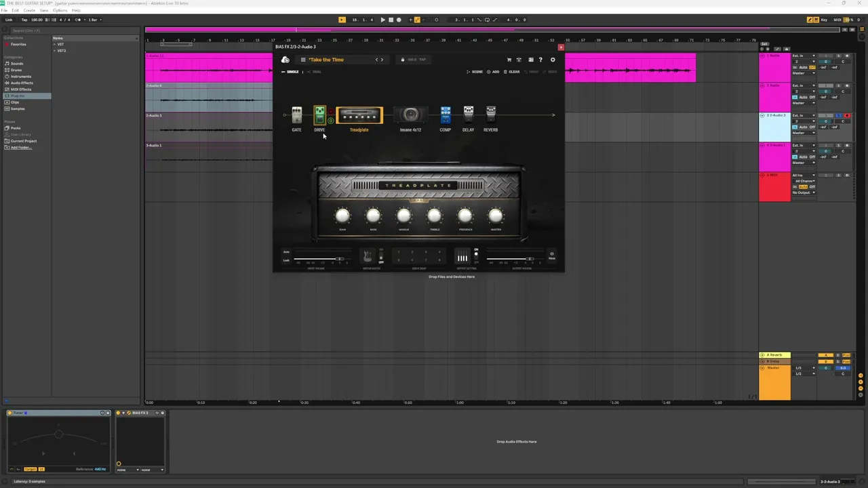The image size is (868, 488).
Task: Toggle the Guitar Match on/off switch
Action: pos(381,256)
